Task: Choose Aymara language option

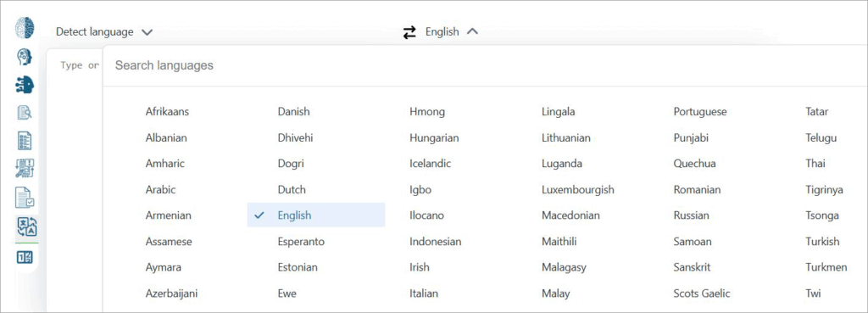Action: point(164,267)
